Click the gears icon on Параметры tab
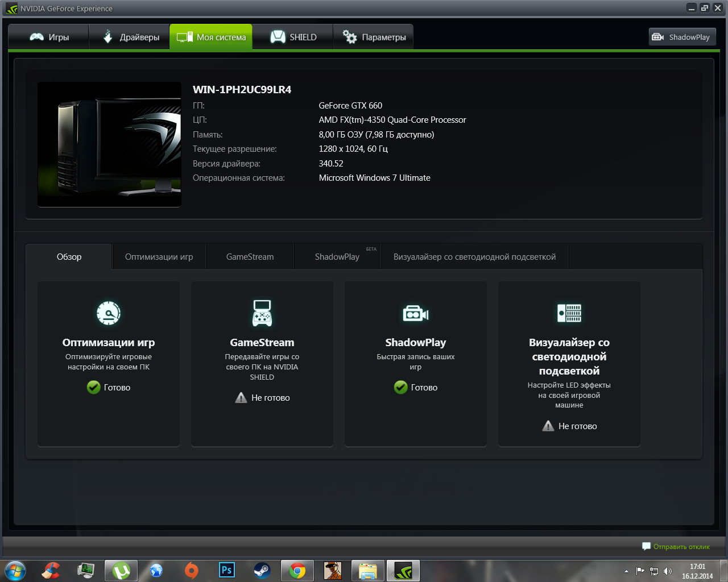The height and width of the screenshot is (582, 728). [350, 37]
